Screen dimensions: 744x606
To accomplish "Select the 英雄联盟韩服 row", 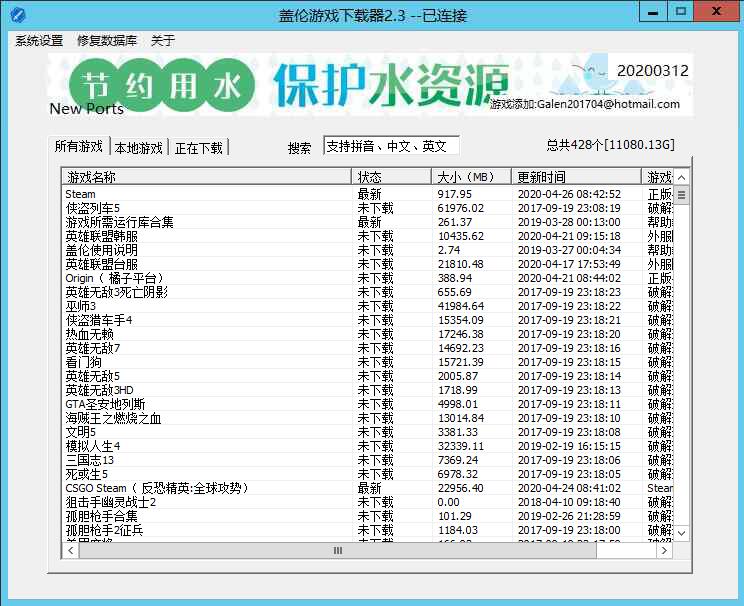I will point(368,236).
